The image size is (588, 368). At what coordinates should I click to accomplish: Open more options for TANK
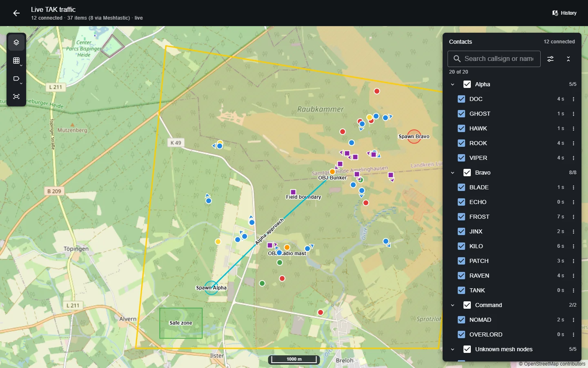(573, 290)
